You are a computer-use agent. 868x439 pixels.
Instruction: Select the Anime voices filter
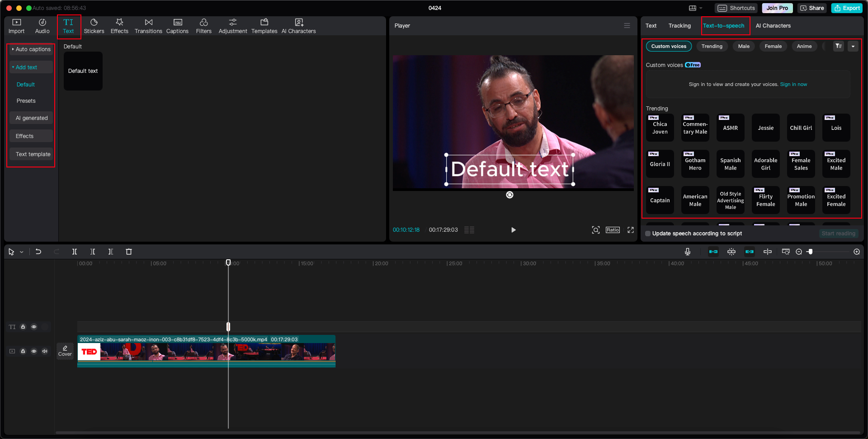804,46
